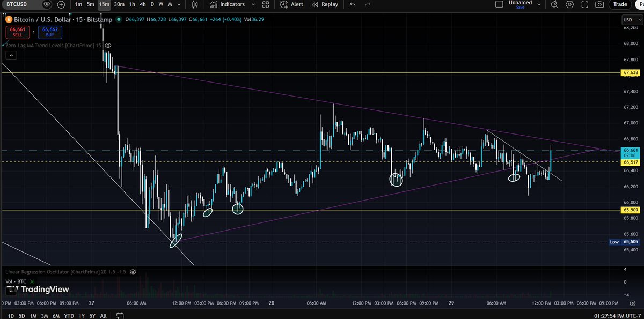Open the Indicators dialog

(228, 4)
